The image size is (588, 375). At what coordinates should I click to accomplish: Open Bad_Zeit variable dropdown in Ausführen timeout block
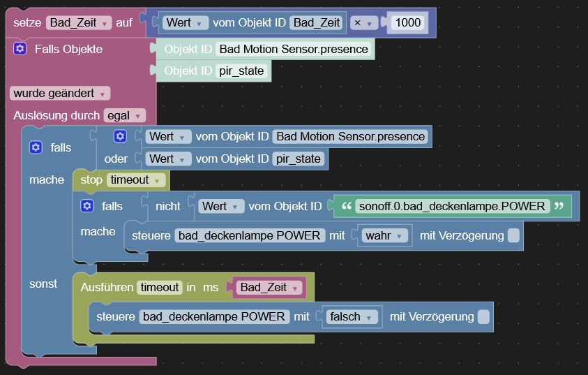click(x=270, y=287)
